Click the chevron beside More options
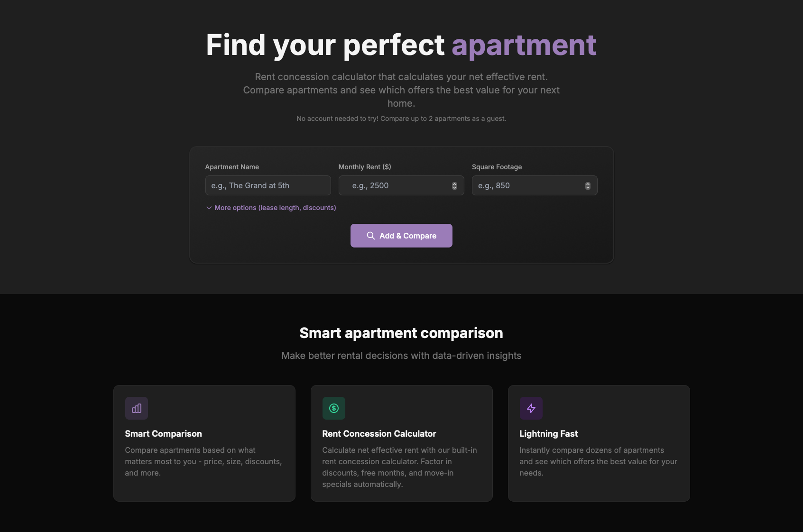Screen dimensions: 803x532 (x=209, y=208)
